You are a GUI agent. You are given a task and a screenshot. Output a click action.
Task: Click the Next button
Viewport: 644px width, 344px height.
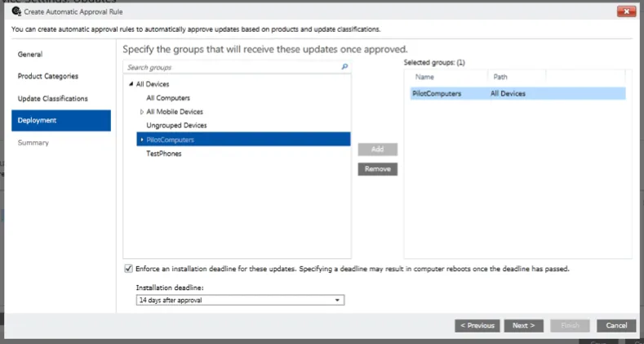pos(524,325)
